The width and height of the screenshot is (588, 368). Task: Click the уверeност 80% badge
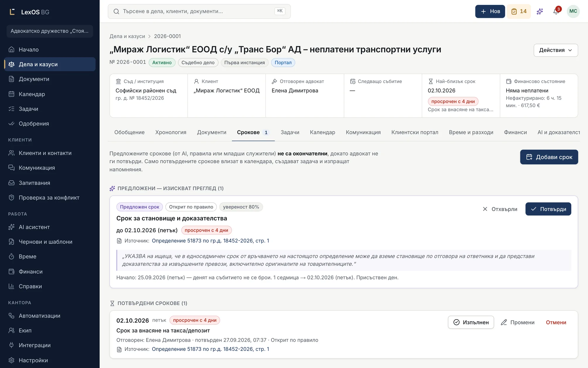[241, 207]
